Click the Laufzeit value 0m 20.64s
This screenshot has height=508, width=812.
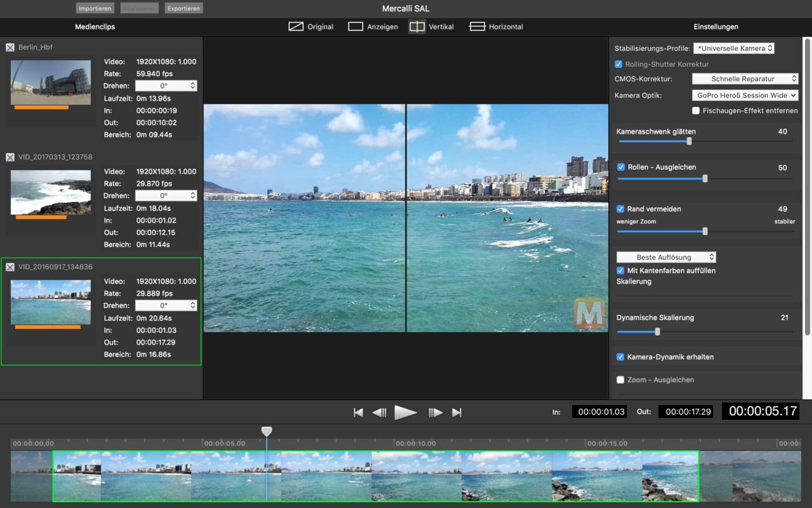[154, 318]
